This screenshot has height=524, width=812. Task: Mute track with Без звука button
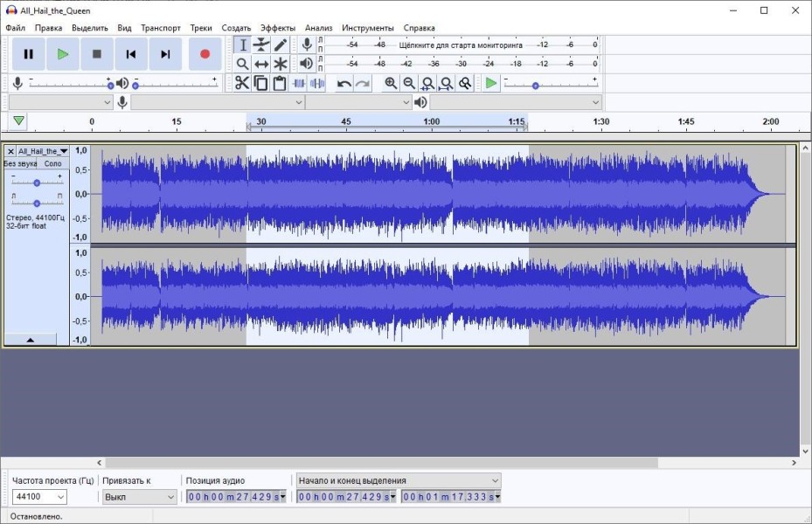click(20, 163)
